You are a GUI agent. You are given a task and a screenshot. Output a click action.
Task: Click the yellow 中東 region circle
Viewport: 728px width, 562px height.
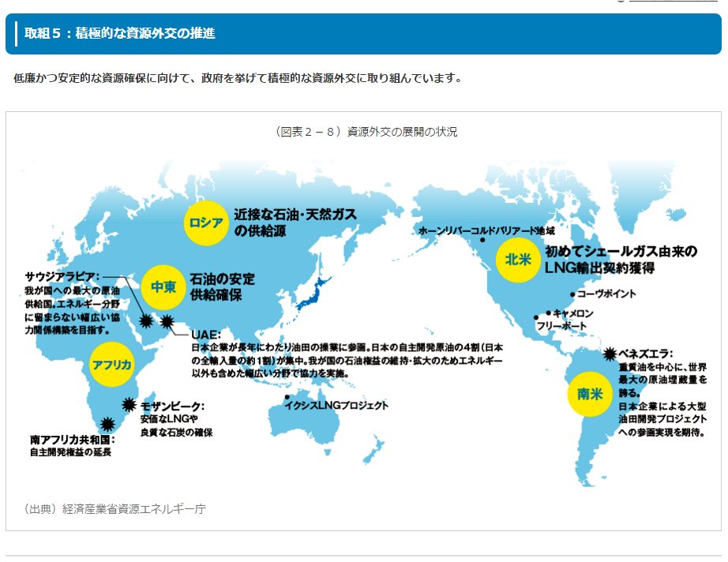(163, 287)
